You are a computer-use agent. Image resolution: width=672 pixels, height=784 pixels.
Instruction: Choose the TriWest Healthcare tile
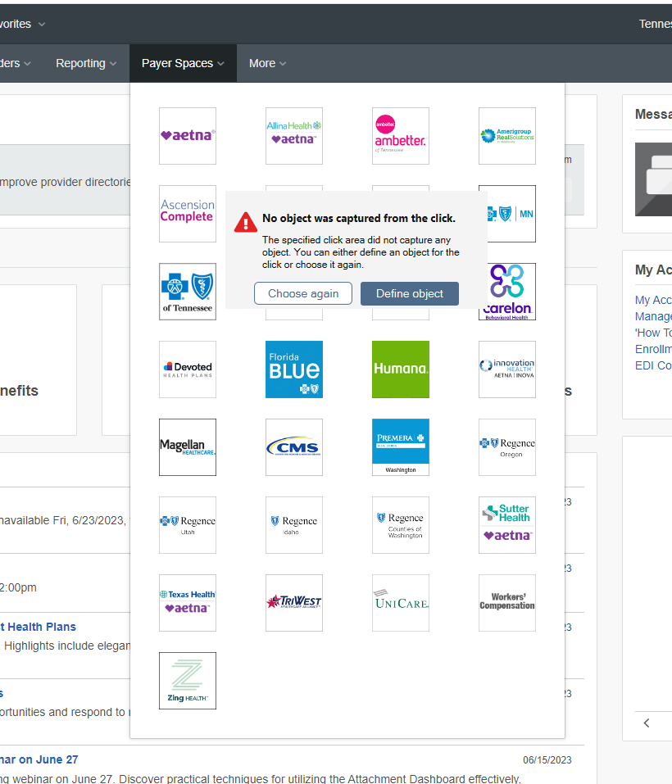[x=294, y=603]
